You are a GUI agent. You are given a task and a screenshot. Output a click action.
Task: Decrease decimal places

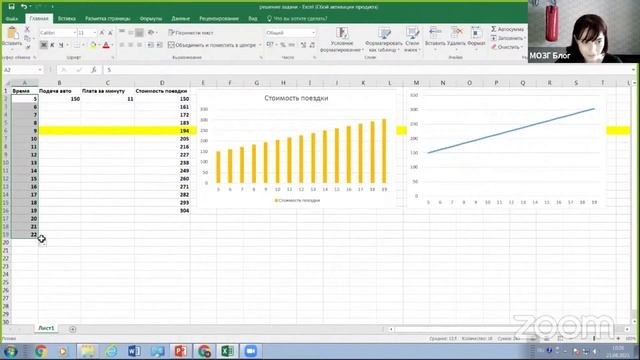[x=312, y=45]
